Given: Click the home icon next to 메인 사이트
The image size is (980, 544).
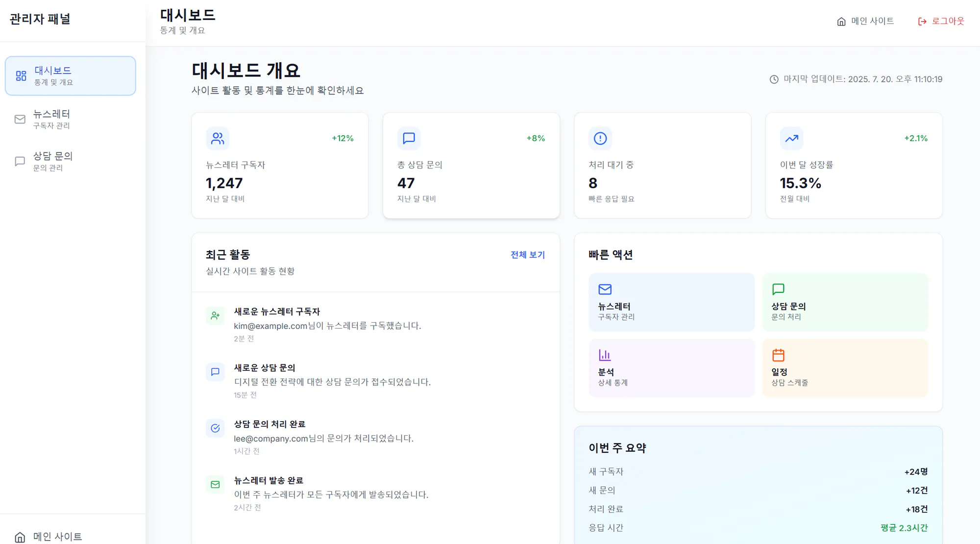Looking at the screenshot, I should [840, 21].
